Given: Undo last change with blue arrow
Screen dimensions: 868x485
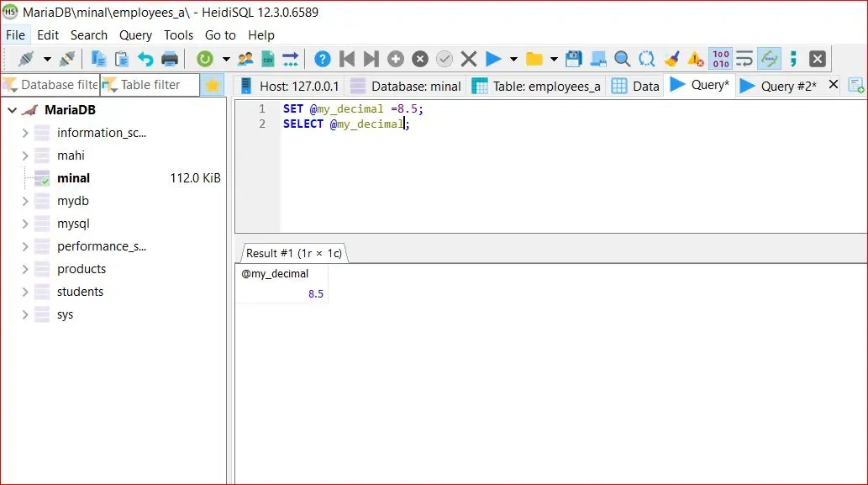Looking at the screenshot, I should coord(145,59).
